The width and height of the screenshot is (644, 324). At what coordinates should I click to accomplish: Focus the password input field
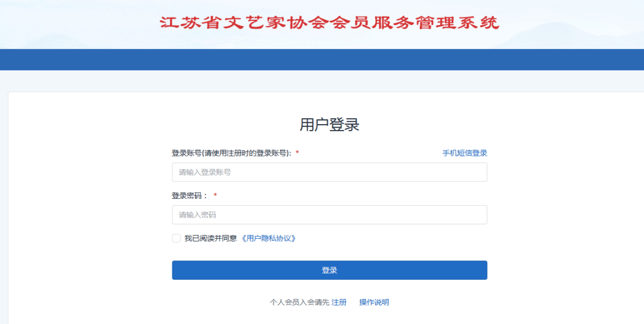pyautogui.click(x=329, y=215)
